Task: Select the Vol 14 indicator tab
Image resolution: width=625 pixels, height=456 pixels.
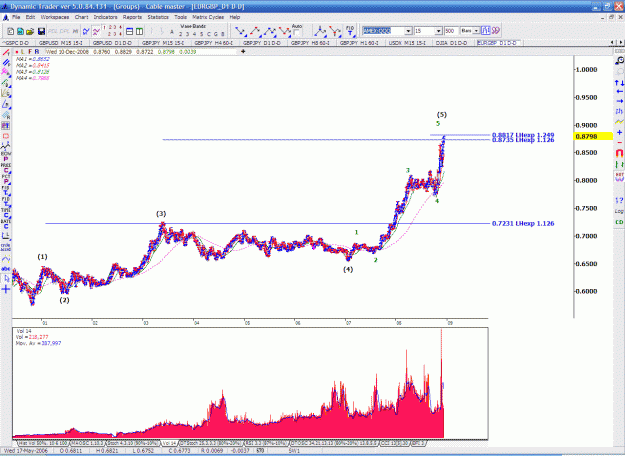Action: [169, 443]
